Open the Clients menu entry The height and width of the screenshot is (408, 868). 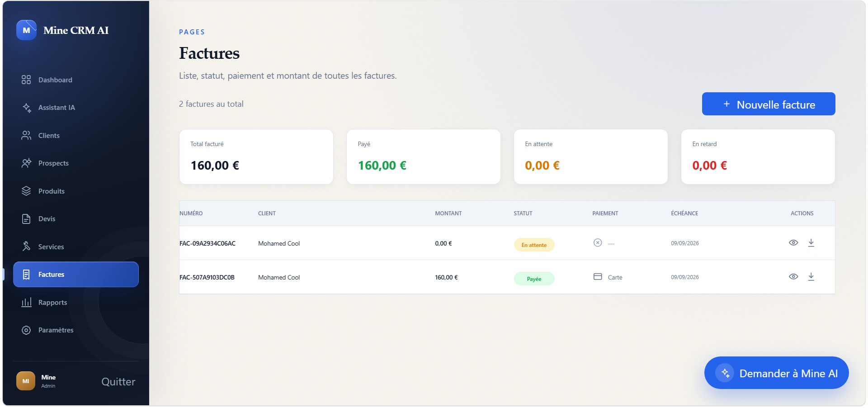coord(76,136)
